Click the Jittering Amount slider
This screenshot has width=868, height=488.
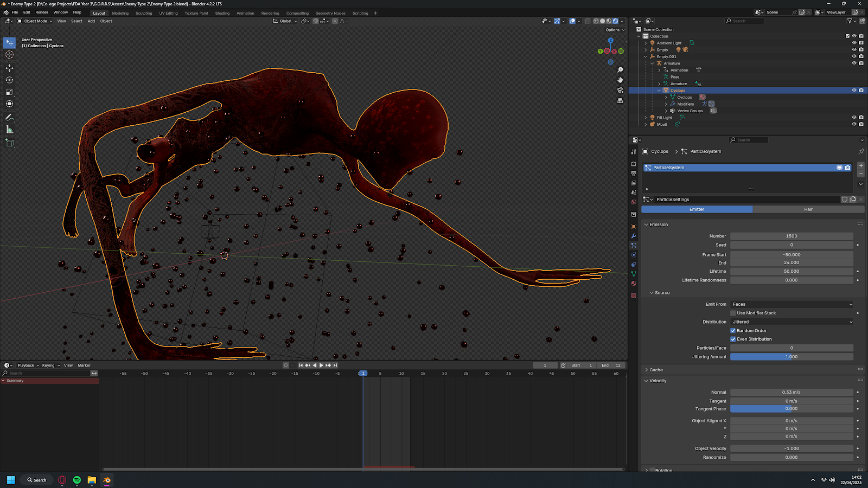(792, 357)
